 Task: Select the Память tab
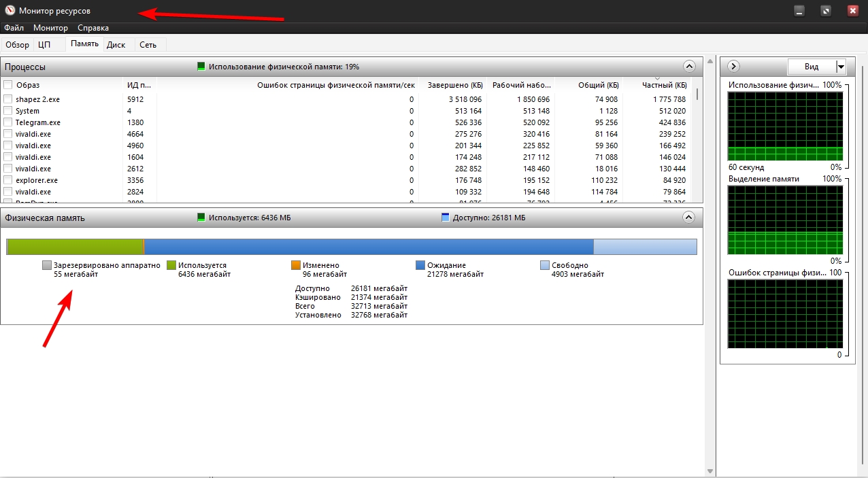pyautogui.click(x=84, y=44)
